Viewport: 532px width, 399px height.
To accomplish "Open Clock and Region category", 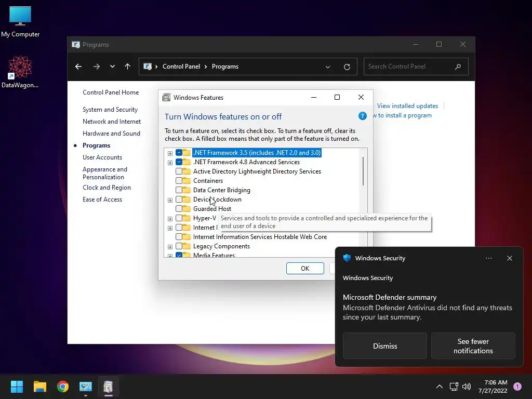I will click(107, 187).
